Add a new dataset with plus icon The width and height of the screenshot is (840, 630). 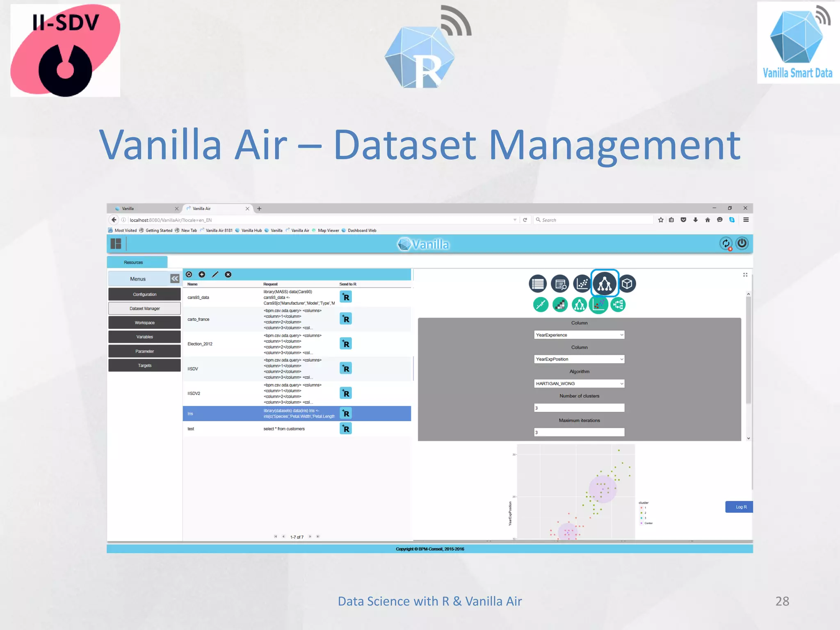tap(202, 274)
